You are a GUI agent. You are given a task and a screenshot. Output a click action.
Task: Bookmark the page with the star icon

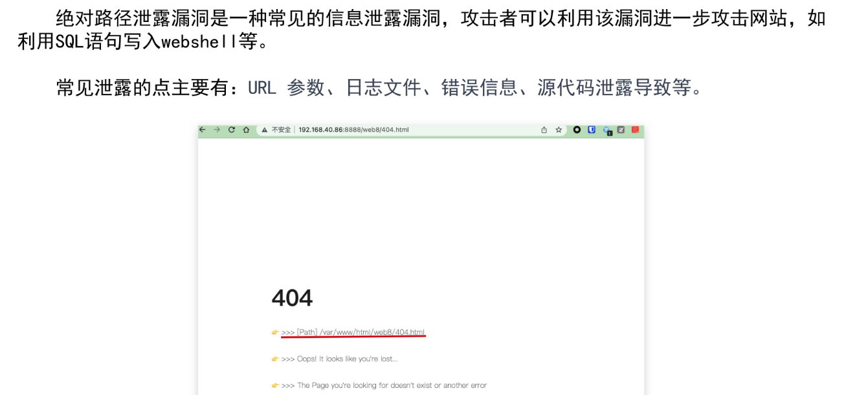click(x=557, y=130)
